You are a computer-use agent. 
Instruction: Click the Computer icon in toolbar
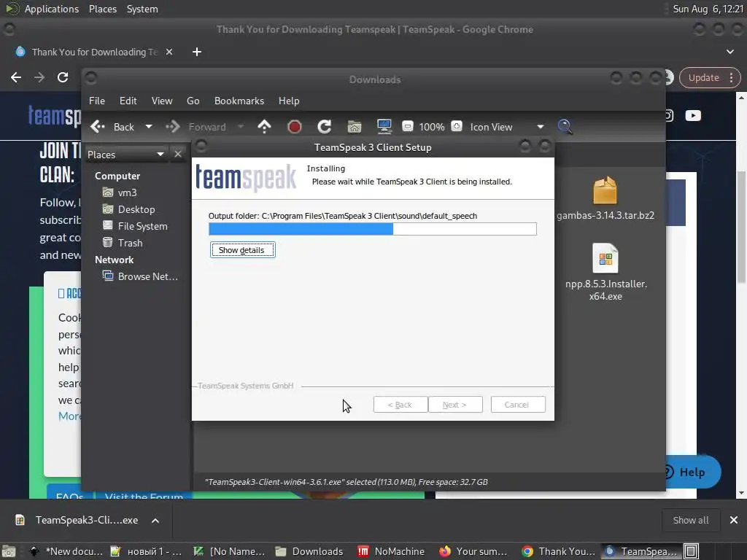coord(384,127)
